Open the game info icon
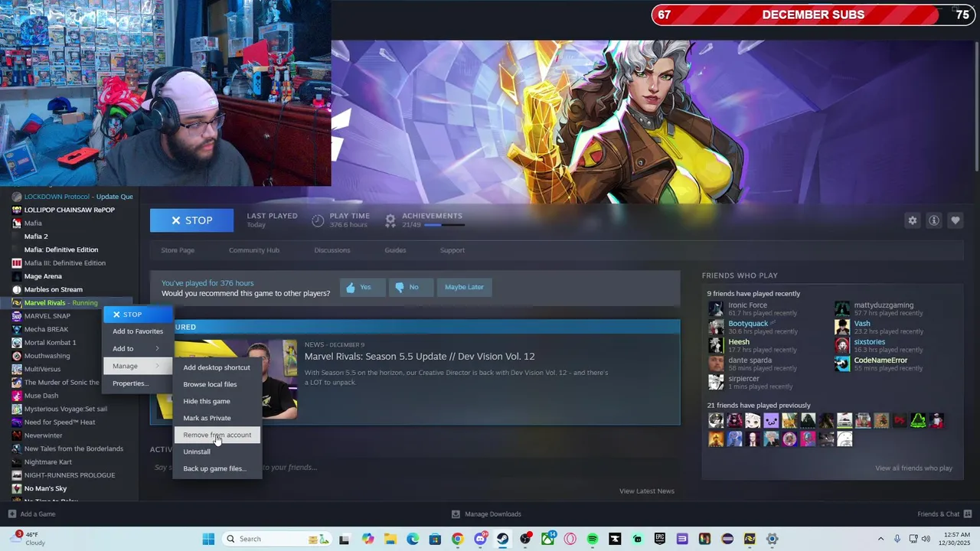This screenshot has width=980, height=551. click(934, 220)
